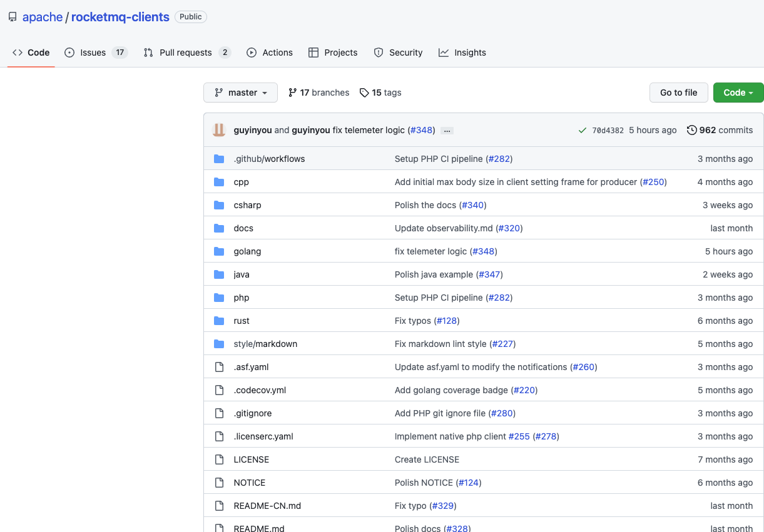Viewport: 764px width, 532px height.
Task: Open the .github/workflows folder
Action: click(x=269, y=159)
